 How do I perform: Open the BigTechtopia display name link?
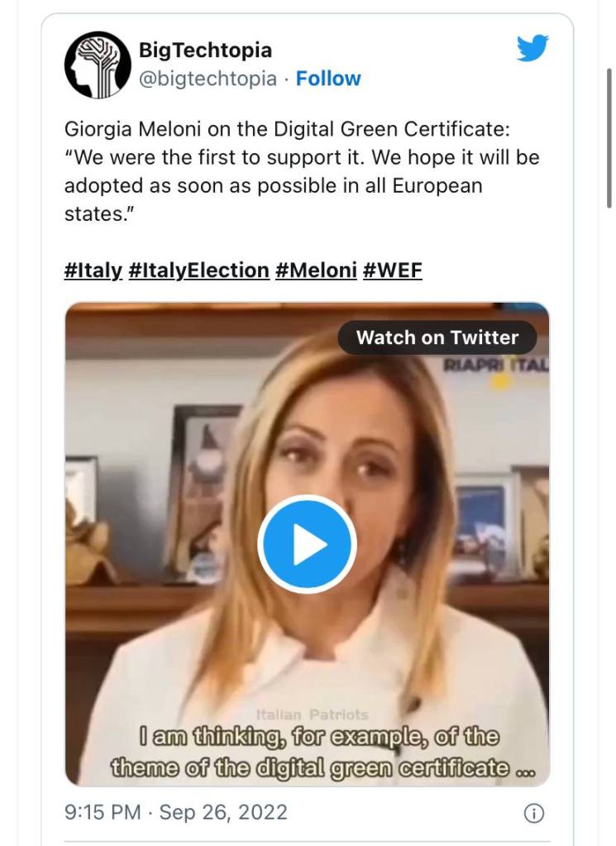(205, 50)
